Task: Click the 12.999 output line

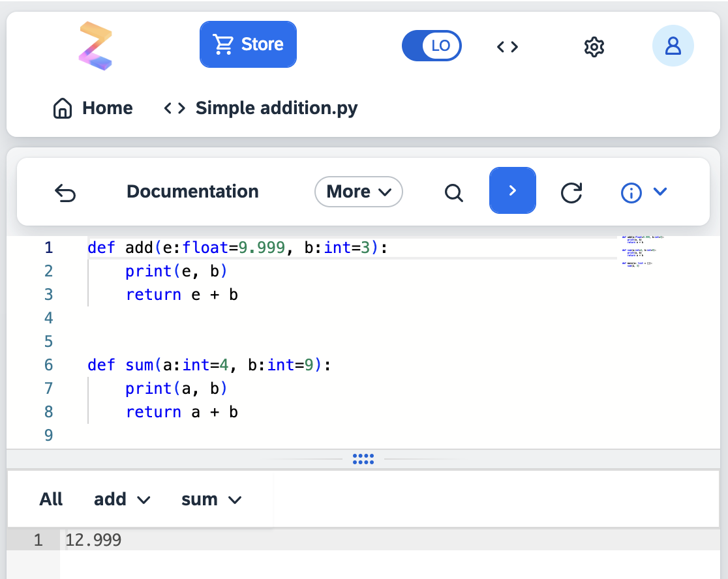Action: [93, 540]
